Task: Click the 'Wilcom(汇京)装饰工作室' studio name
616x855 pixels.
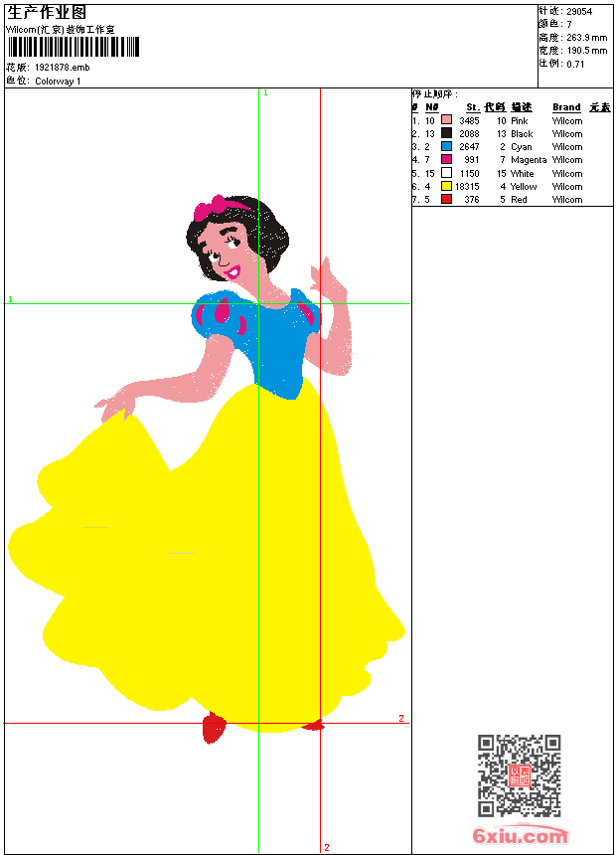Action: [61, 30]
